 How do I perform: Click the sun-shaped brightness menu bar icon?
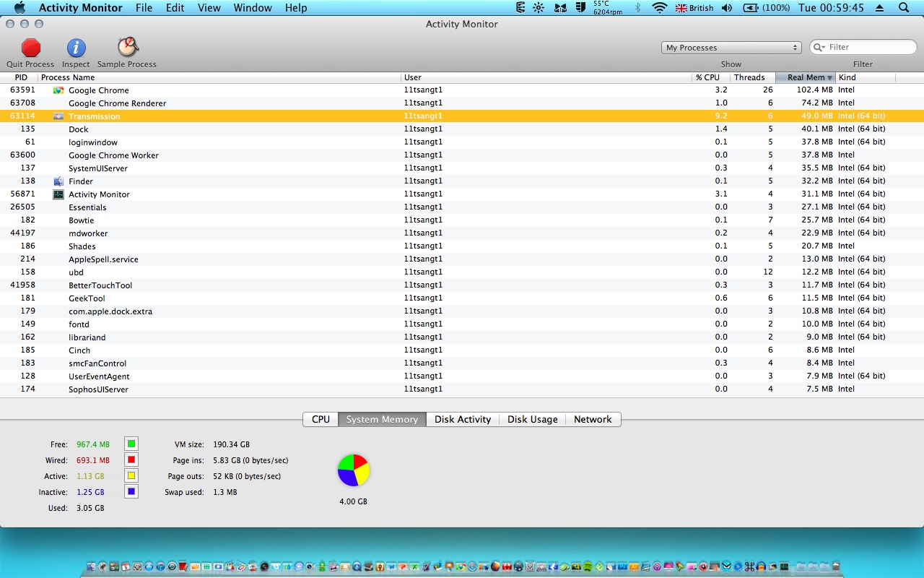(539, 8)
